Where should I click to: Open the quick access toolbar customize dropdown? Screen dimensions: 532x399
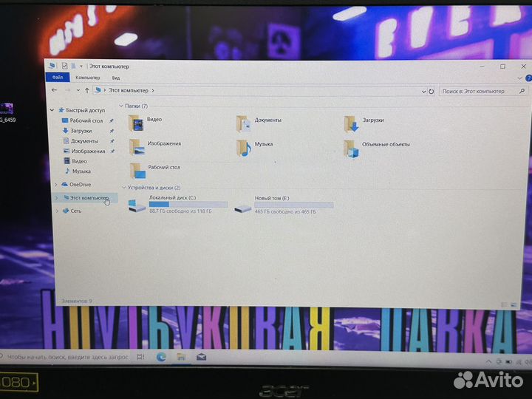pos(81,66)
